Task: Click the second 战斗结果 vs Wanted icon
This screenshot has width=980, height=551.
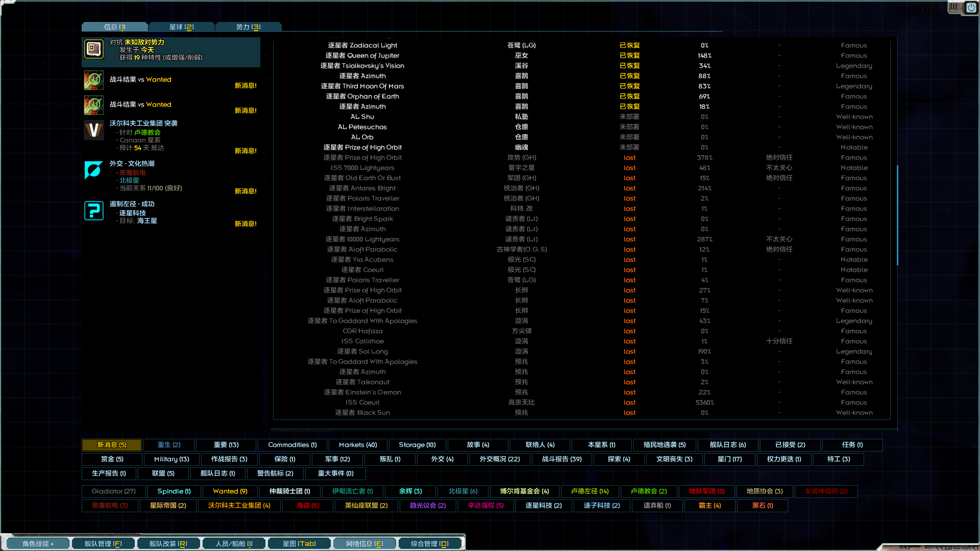Action: click(x=93, y=105)
